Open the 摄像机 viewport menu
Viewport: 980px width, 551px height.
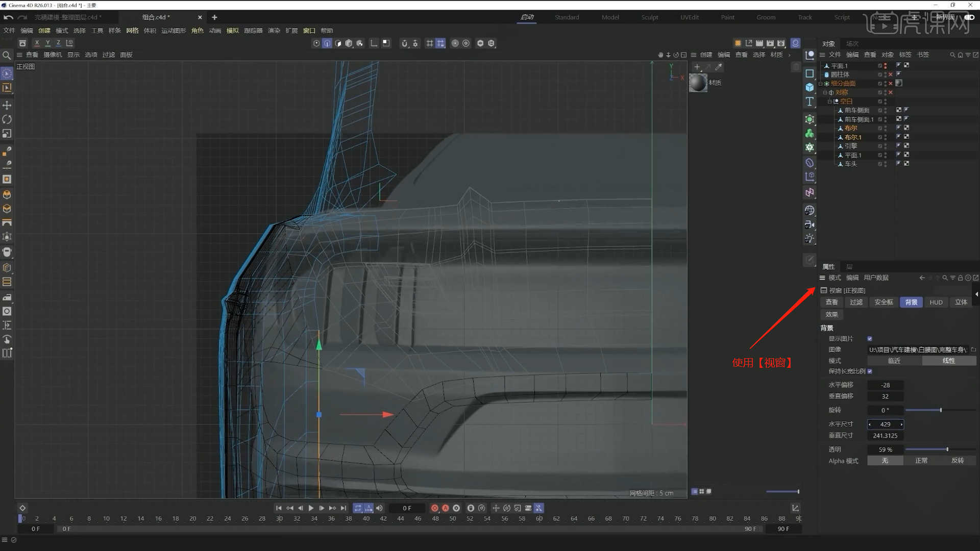click(53, 55)
